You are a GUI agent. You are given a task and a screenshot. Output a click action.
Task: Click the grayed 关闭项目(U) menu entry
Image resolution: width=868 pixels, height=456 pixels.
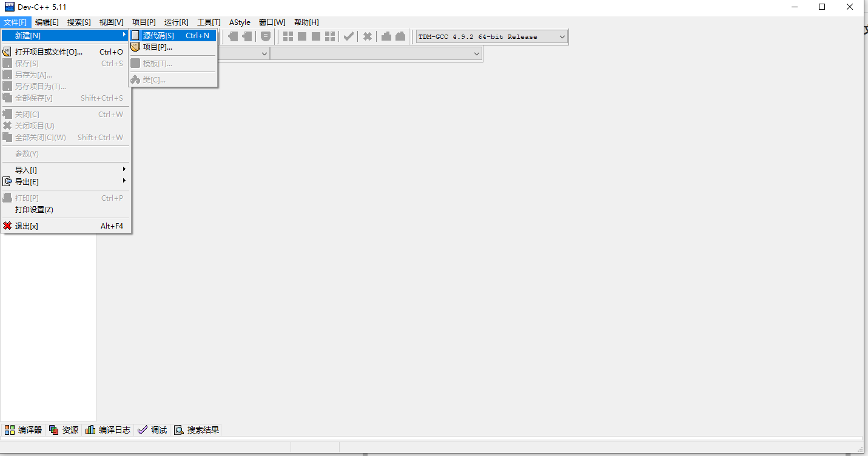pyautogui.click(x=66, y=126)
